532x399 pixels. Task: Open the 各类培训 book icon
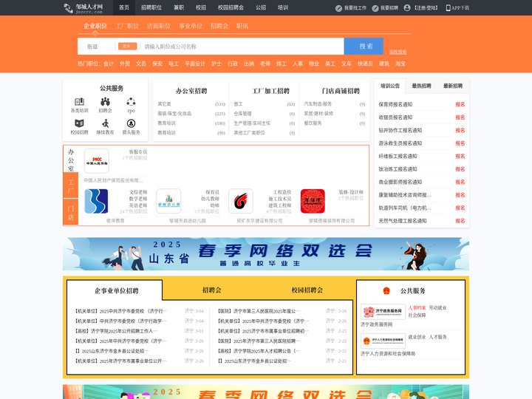click(79, 101)
